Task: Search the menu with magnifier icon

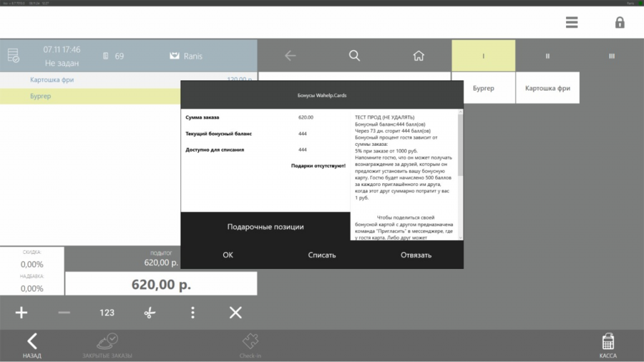Action: [355, 55]
